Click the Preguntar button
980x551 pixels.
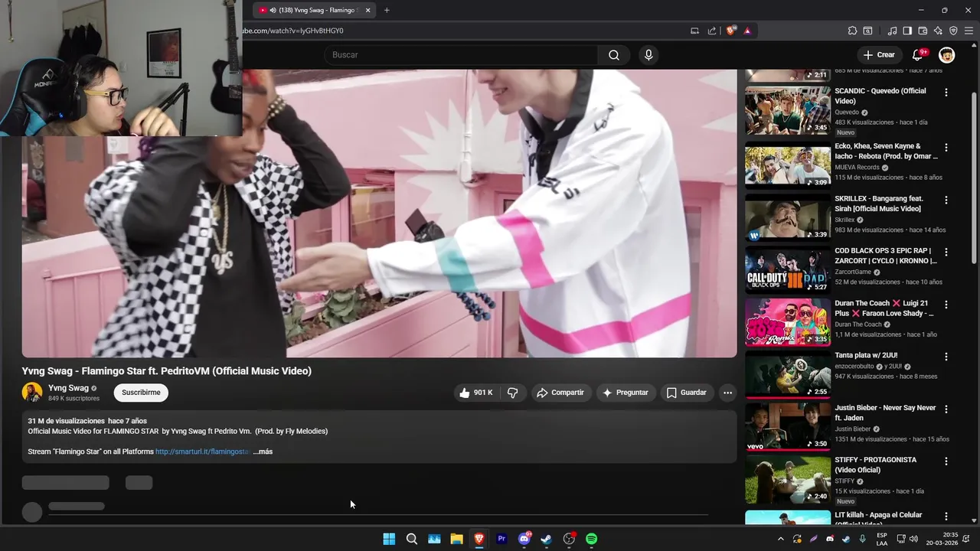tap(626, 393)
